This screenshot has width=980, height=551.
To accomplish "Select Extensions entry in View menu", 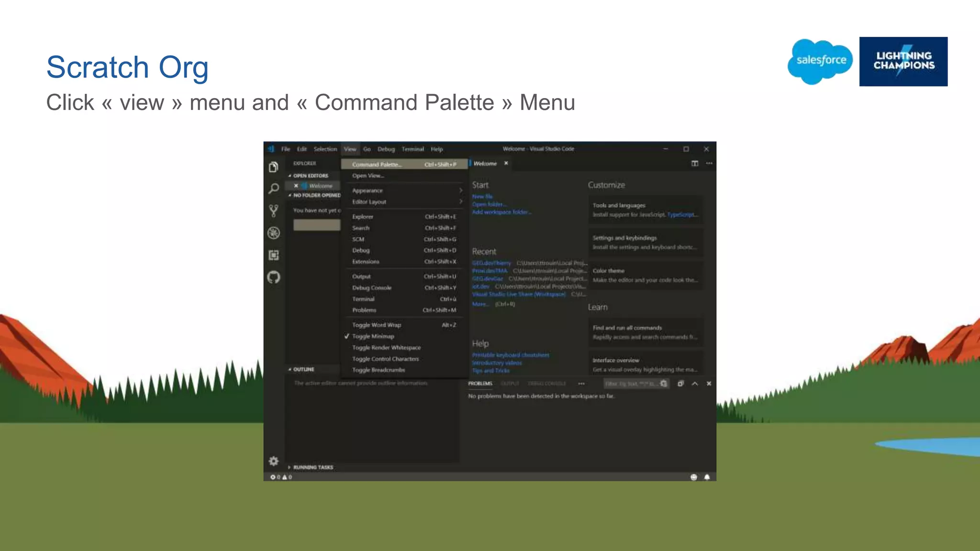I will (x=404, y=262).
